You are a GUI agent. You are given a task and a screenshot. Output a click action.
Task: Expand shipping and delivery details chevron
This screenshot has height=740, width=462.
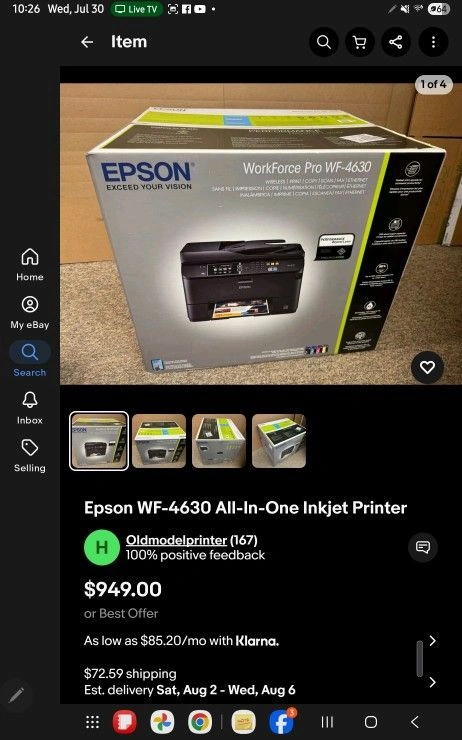coord(432,682)
